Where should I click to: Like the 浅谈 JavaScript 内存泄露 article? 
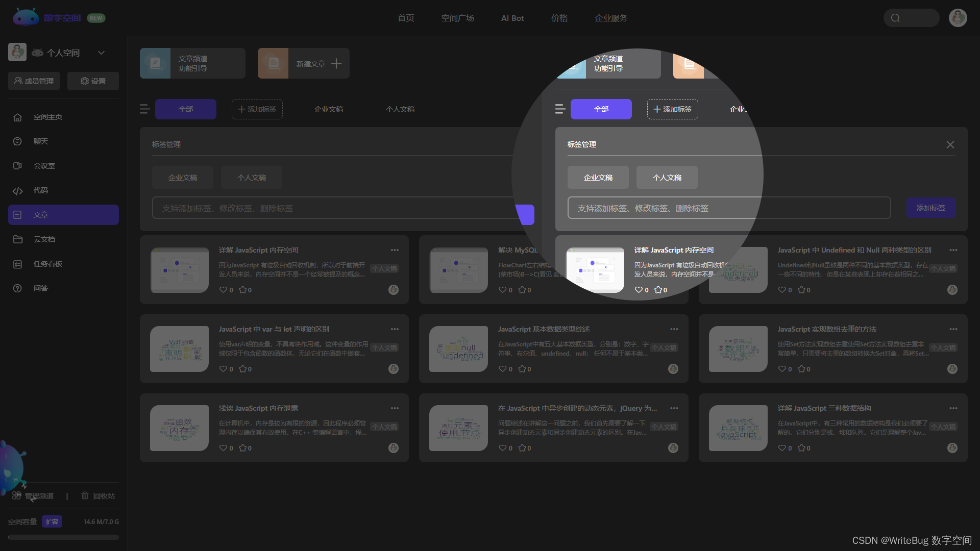(x=223, y=448)
